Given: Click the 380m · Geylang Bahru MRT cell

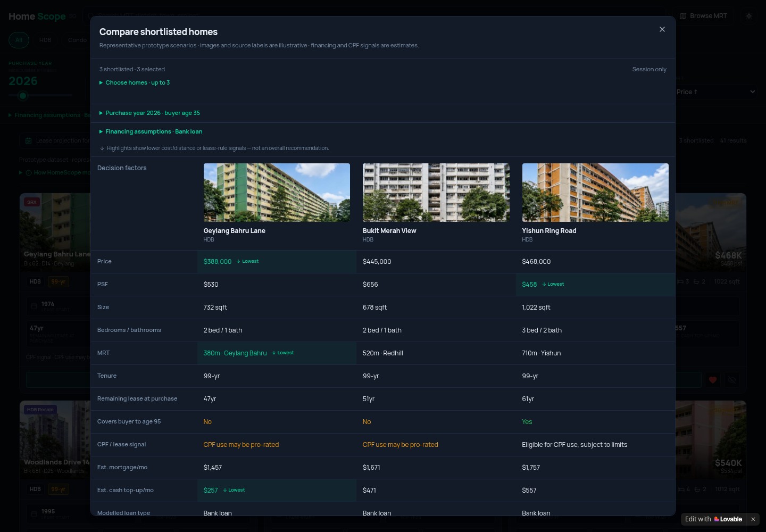Looking at the screenshot, I should 277,353.
